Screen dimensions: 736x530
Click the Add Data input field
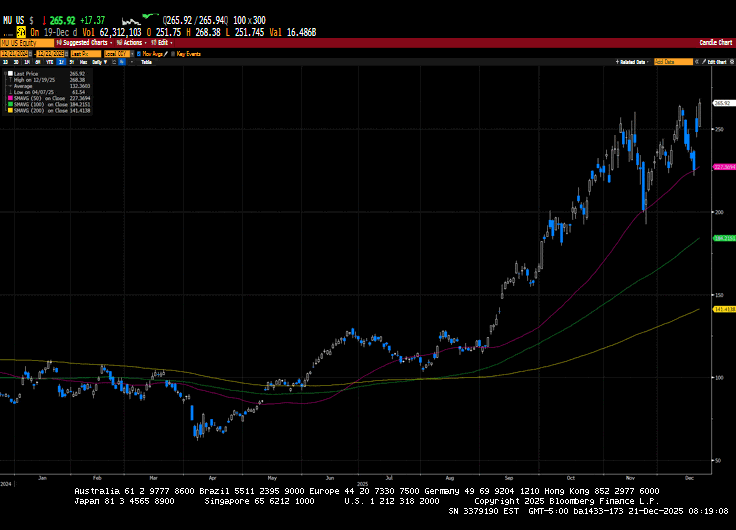(x=673, y=62)
